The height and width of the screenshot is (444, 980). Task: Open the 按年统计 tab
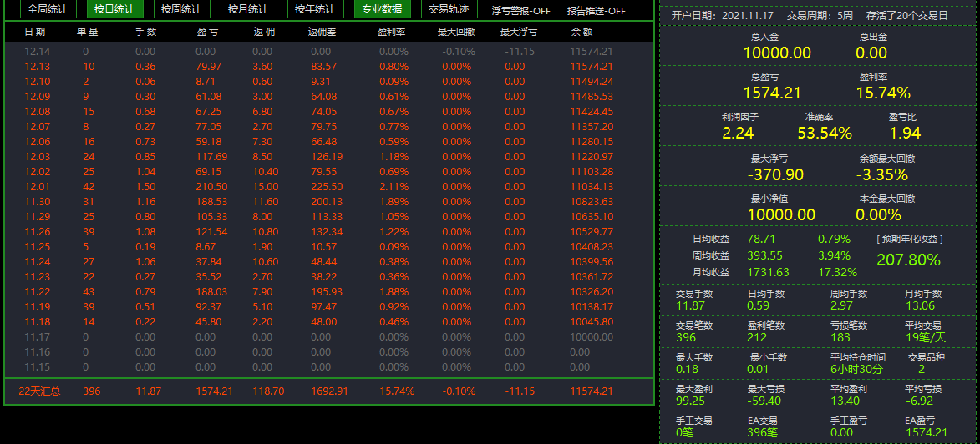315,8
